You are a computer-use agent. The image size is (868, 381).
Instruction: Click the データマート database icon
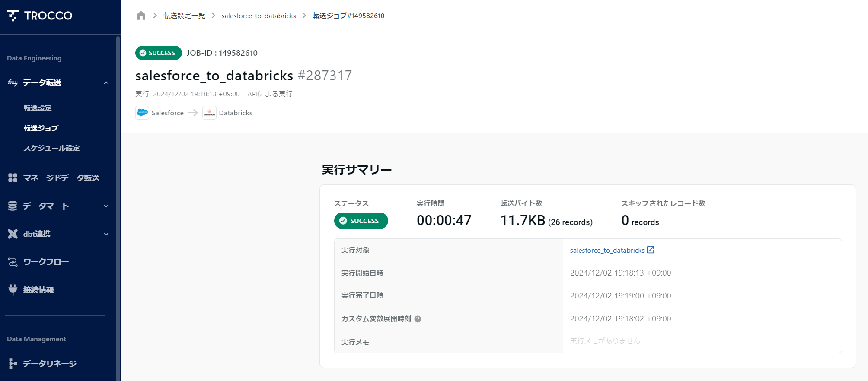pyautogui.click(x=13, y=206)
